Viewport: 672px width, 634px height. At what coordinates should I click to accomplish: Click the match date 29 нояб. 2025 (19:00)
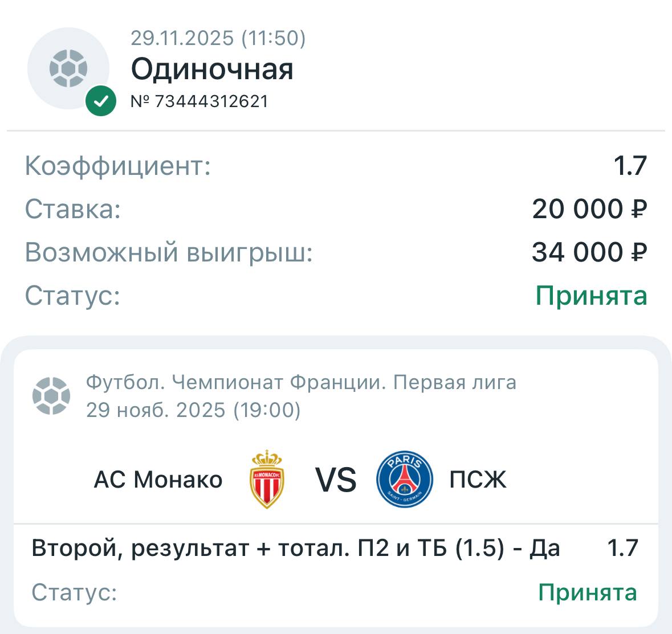[193, 410]
